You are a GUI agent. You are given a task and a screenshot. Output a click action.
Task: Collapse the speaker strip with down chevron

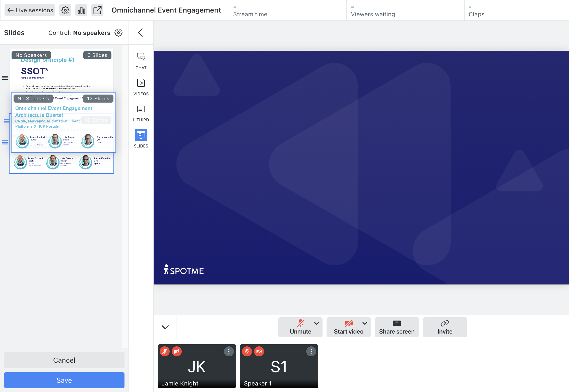[x=165, y=327]
